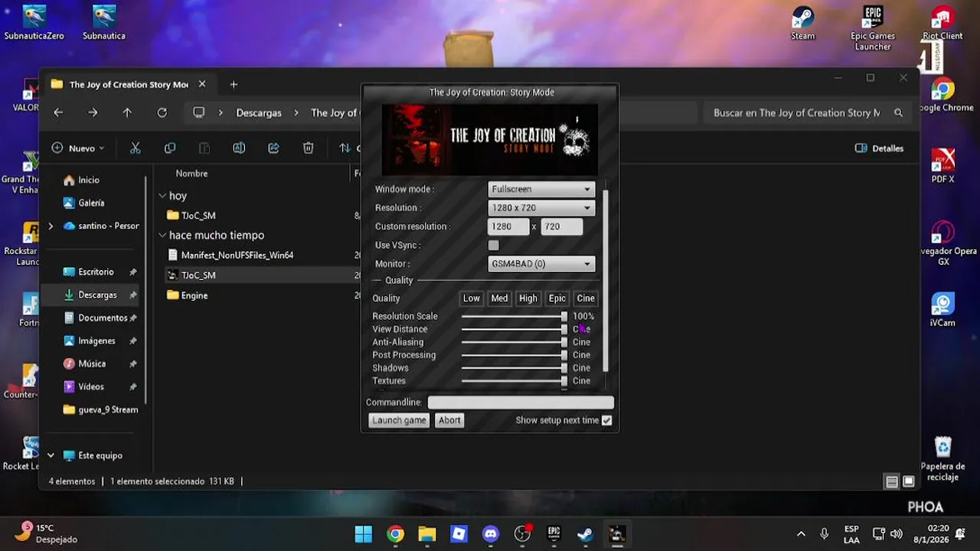Set quality preset to Cine
Screen dimensions: 980x551
pos(586,298)
